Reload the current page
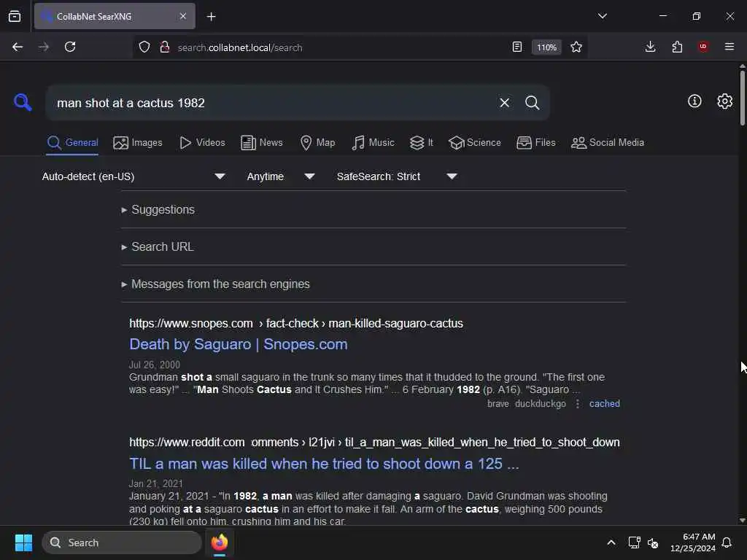Viewport: 747px width, 560px height. 70,47
